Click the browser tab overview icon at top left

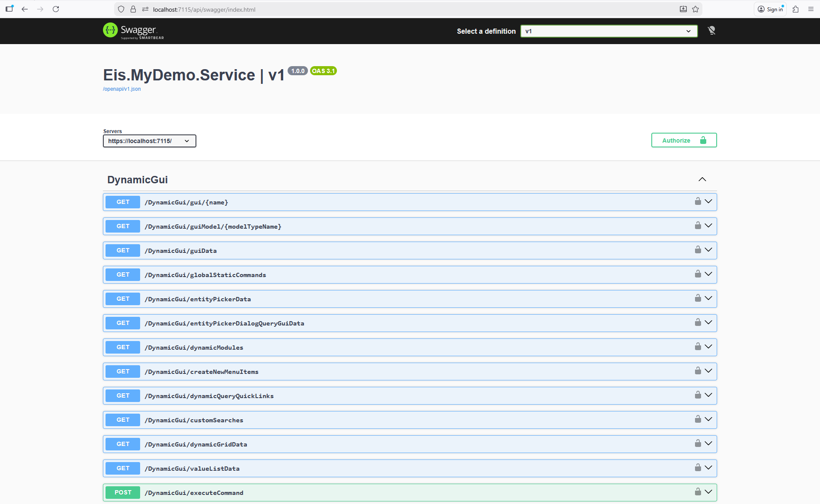(10, 8)
